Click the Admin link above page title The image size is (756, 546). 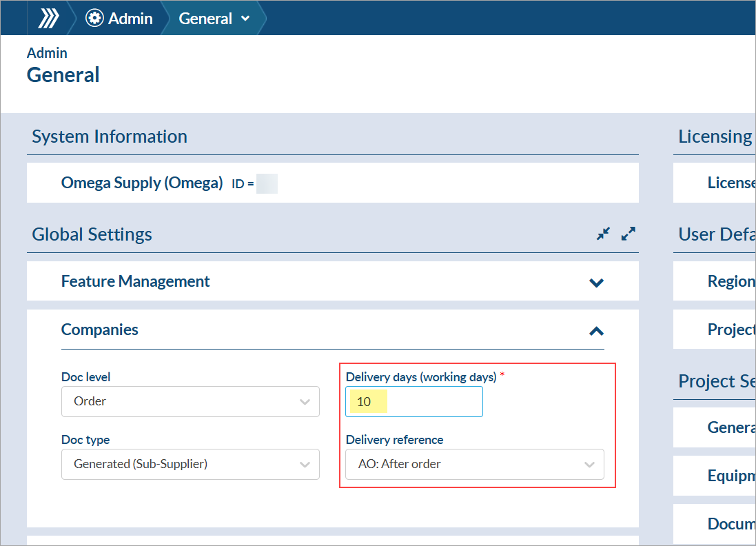pos(47,53)
